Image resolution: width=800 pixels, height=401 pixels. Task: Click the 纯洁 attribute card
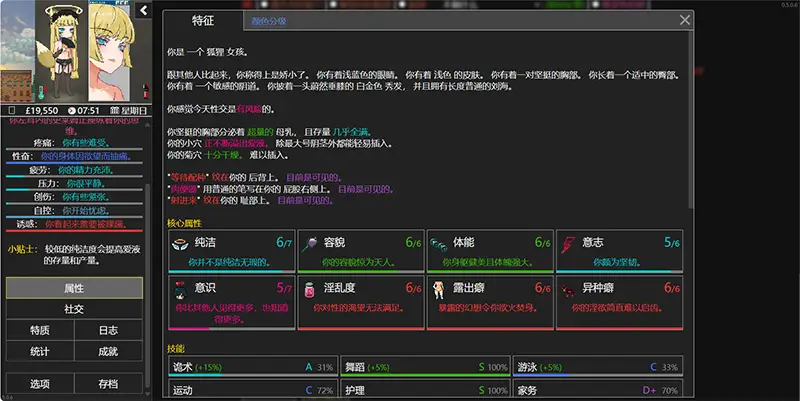[232, 252]
